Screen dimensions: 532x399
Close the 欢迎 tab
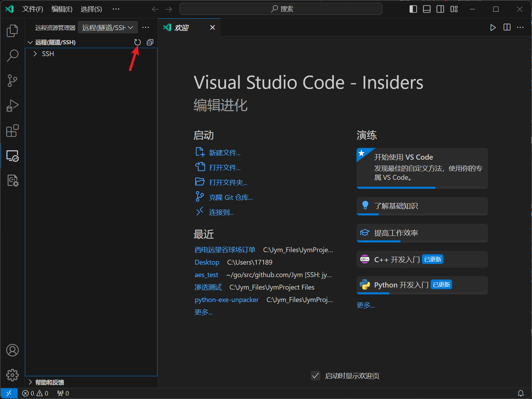(213, 27)
